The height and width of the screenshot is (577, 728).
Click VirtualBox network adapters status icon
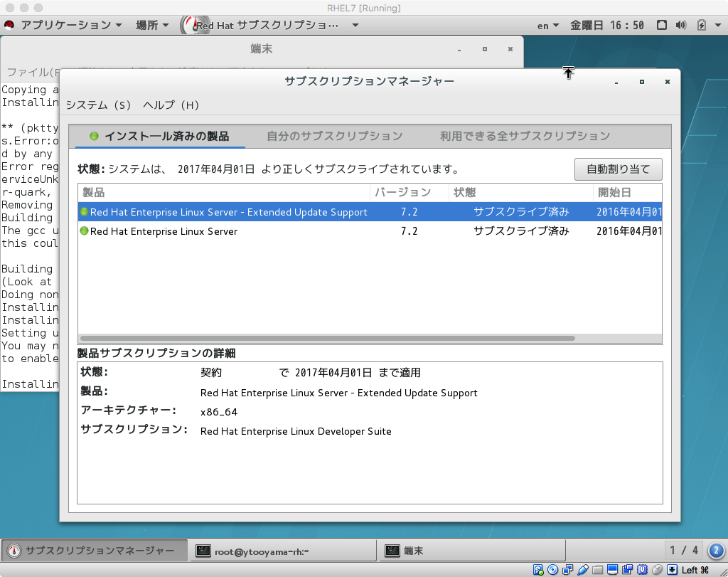(x=568, y=570)
